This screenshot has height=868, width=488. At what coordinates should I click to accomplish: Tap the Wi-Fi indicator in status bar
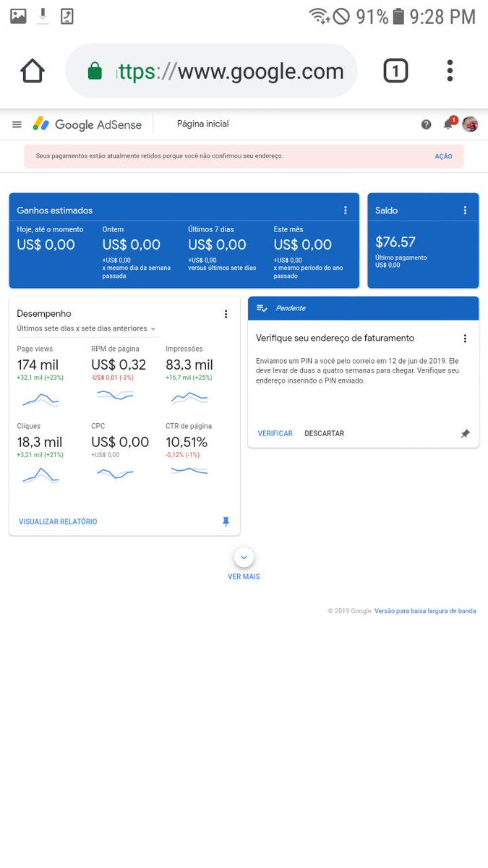[320, 16]
